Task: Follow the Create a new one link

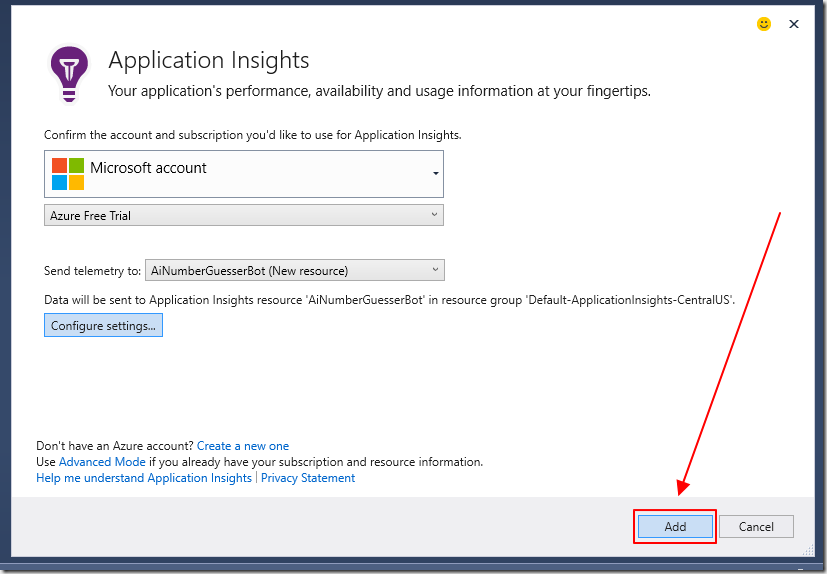Action: click(x=243, y=446)
